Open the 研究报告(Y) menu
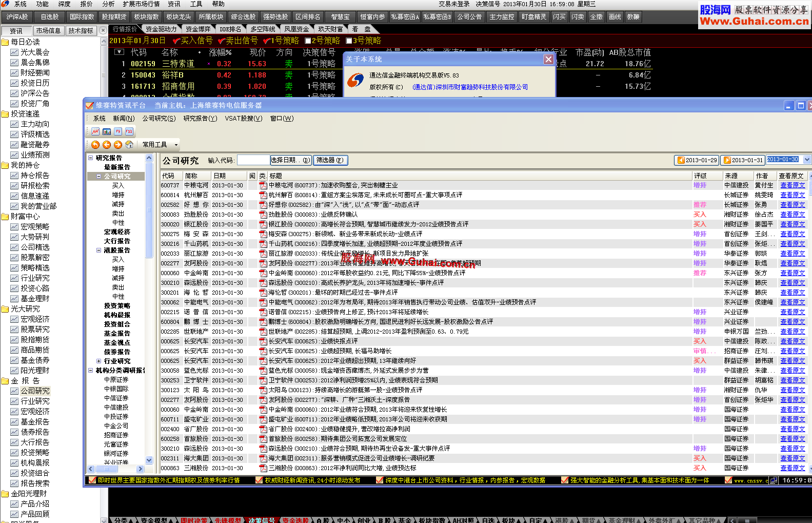 pyautogui.click(x=201, y=119)
